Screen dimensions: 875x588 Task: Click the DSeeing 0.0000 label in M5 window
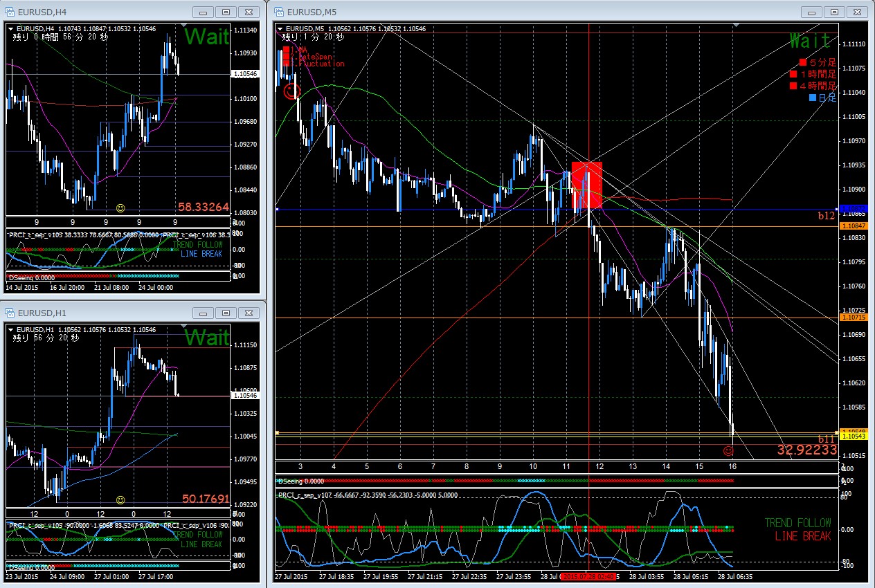300,481
